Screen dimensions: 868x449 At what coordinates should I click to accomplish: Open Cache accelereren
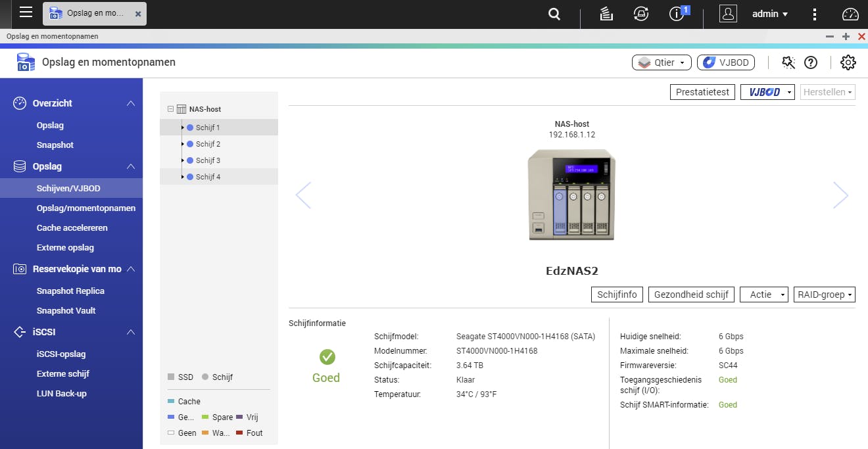click(x=72, y=228)
